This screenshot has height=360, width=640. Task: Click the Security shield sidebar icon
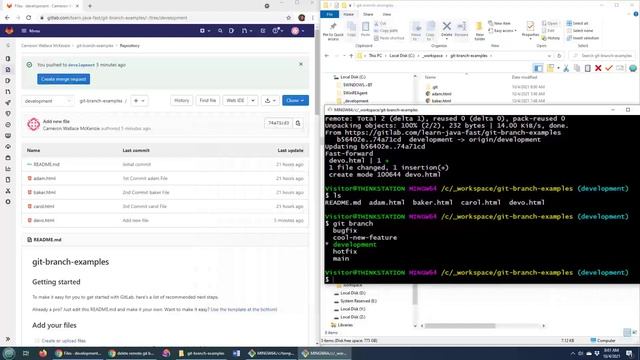[8, 114]
